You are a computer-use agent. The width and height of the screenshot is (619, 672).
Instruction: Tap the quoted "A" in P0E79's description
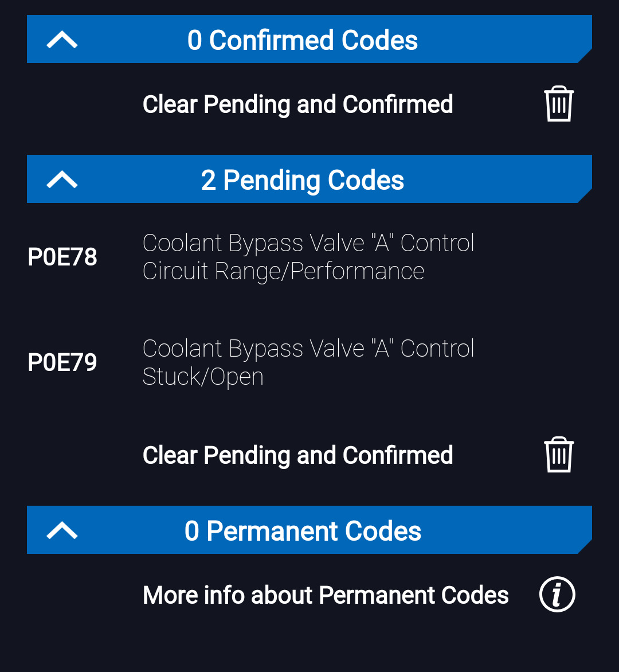[x=382, y=349]
